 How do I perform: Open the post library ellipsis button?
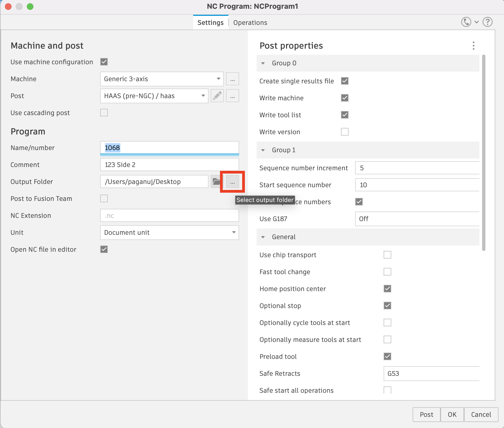pos(233,96)
